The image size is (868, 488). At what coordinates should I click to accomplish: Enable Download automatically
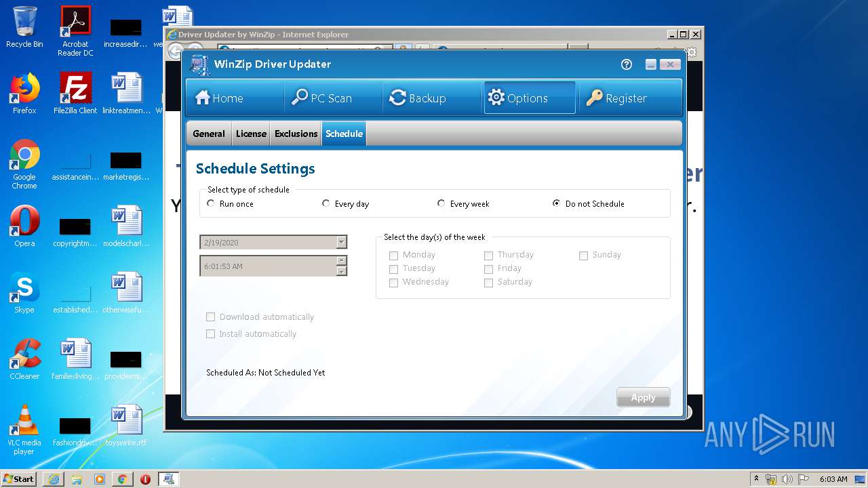(210, 317)
